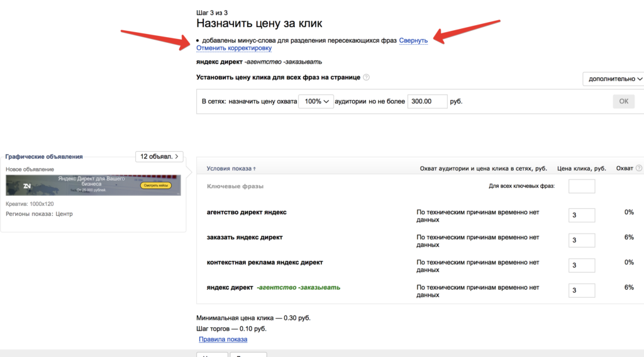
Task: Click green minus-words -агентство -заказывать
Action: pos(299,288)
